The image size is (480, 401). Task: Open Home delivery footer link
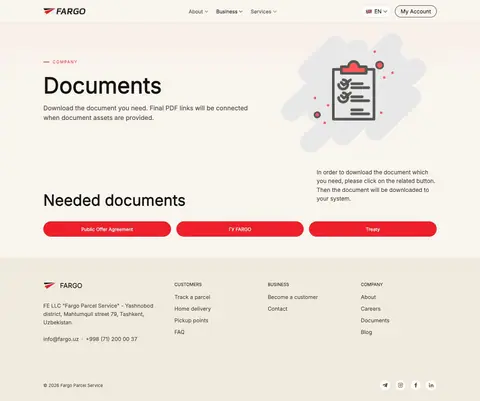tap(193, 309)
